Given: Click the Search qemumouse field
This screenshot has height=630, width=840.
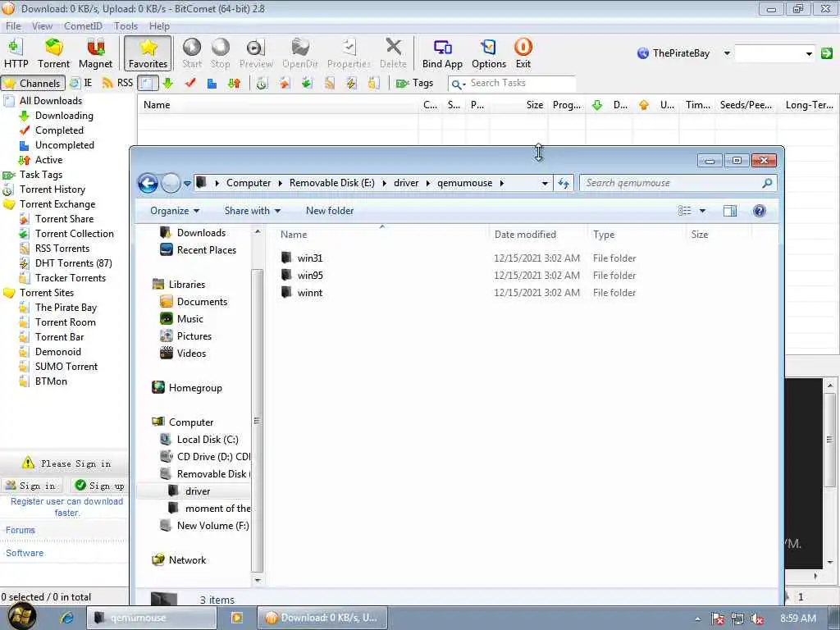Looking at the screenshot, I should click(x=678, y=183).
